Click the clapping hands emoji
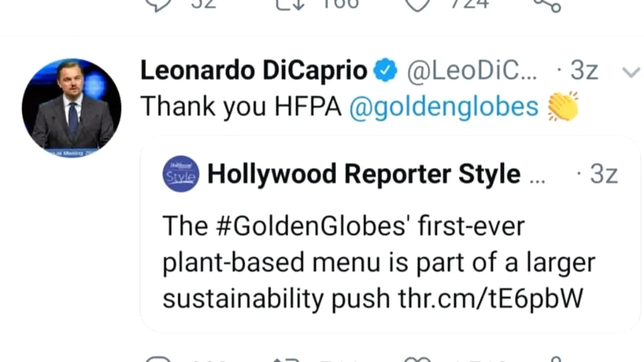 [x=563, y=106]
